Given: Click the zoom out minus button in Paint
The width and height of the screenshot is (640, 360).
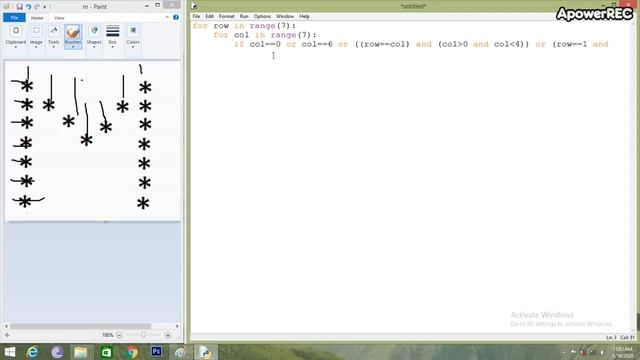Looking at the screenshot, I should click(119, 335).
